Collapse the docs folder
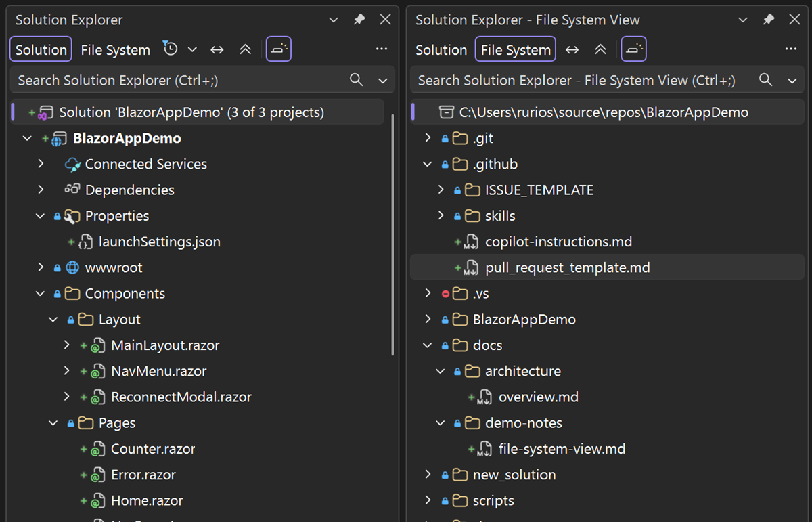 coord(427,345)
